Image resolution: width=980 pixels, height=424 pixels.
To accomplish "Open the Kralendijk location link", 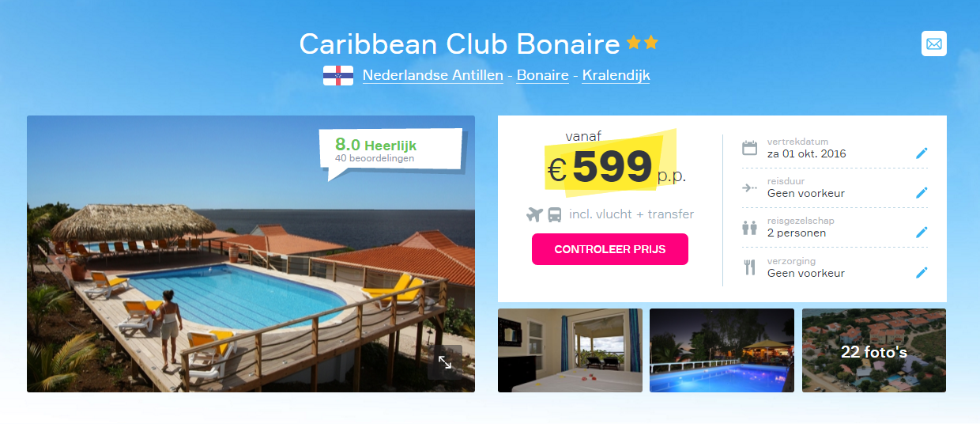I will tap(616, 75).
